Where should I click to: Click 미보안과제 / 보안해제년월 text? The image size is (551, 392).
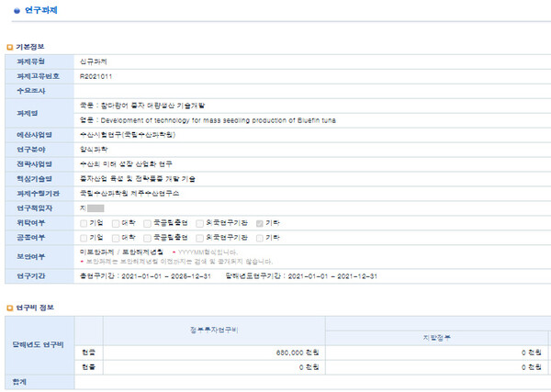coord(121,252)
